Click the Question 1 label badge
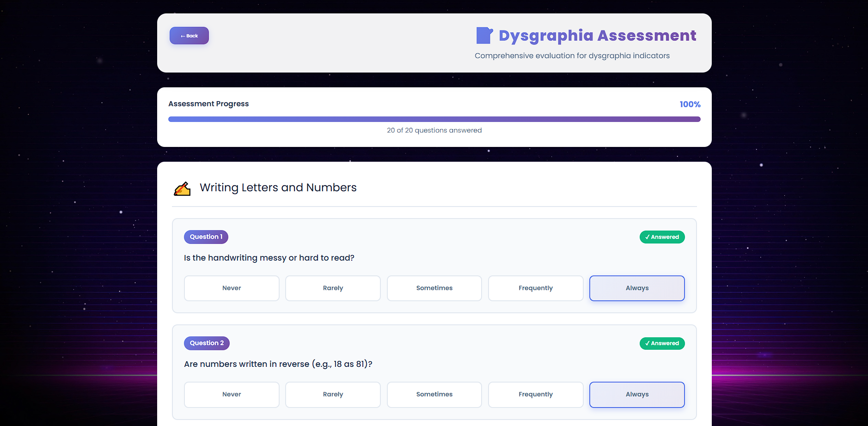 click(206, 237)
